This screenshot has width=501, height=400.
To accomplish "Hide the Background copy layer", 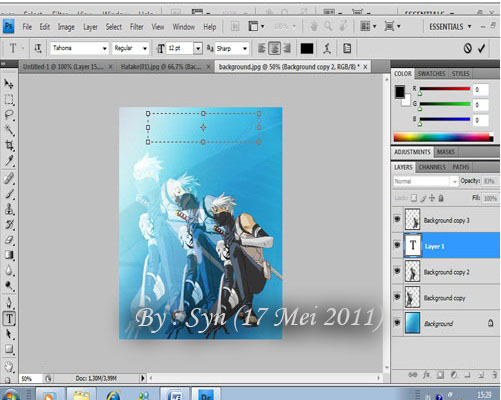I will [x=397, y=296].
